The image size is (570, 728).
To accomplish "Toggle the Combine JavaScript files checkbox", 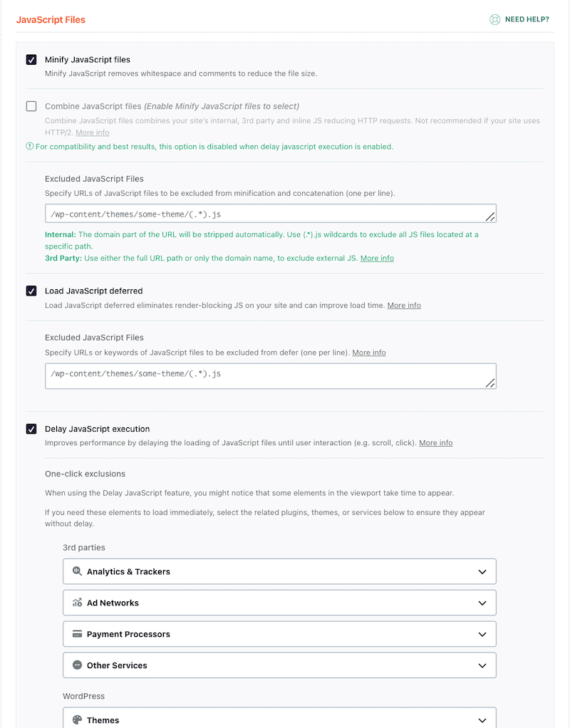I will [31, 106].
